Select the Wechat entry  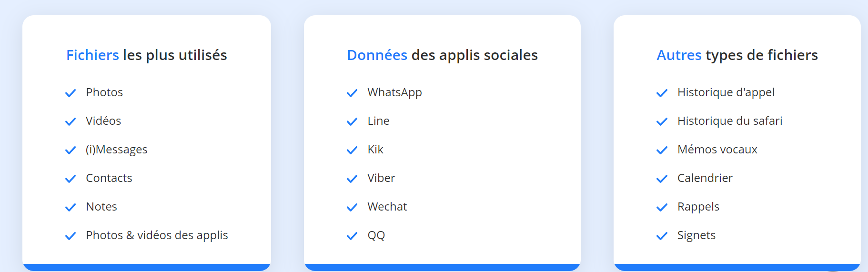pos(387,207)
